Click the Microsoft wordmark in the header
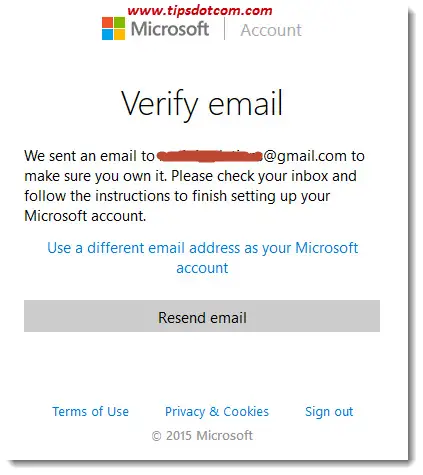Screen dimensions: 423x475 170,29
